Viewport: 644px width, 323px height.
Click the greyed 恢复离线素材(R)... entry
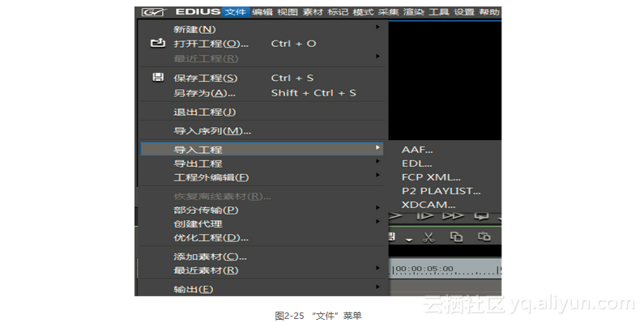222,196
